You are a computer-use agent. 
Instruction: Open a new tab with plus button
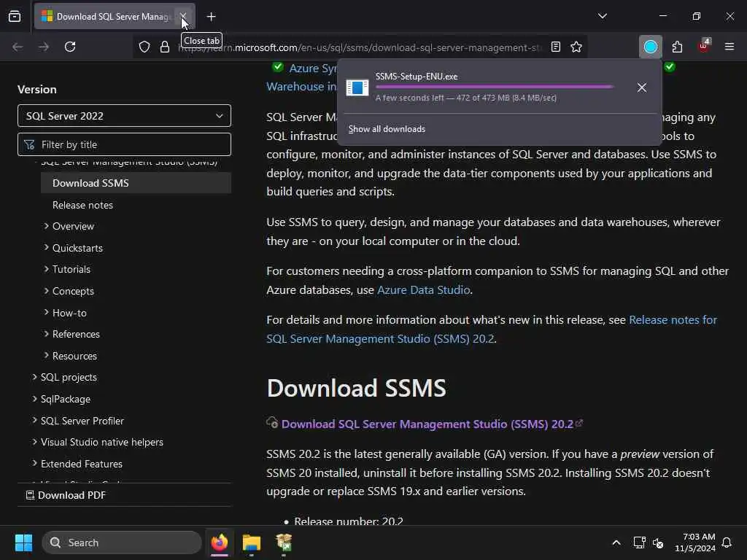pyautogui.click(x=211, y=17)
